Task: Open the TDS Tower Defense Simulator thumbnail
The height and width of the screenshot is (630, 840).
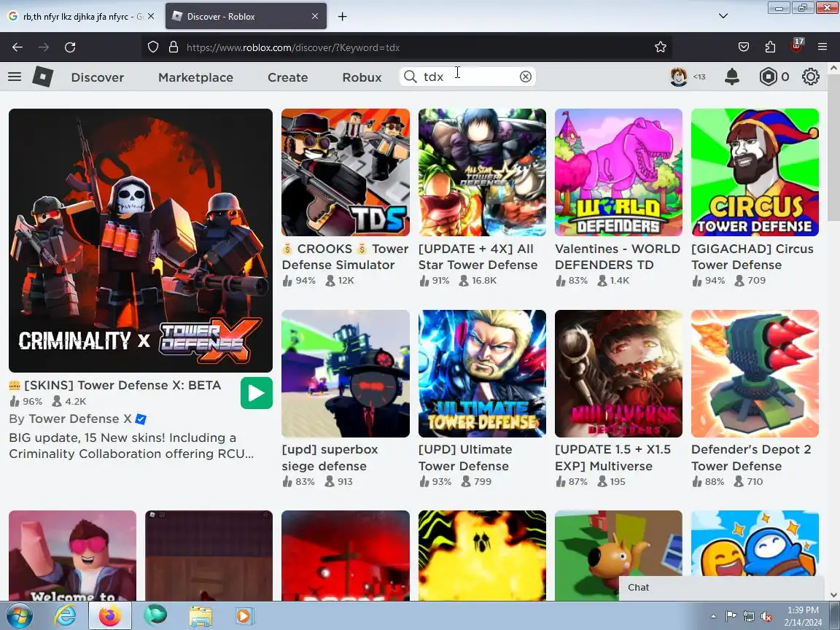Action: tap(346, 173)
